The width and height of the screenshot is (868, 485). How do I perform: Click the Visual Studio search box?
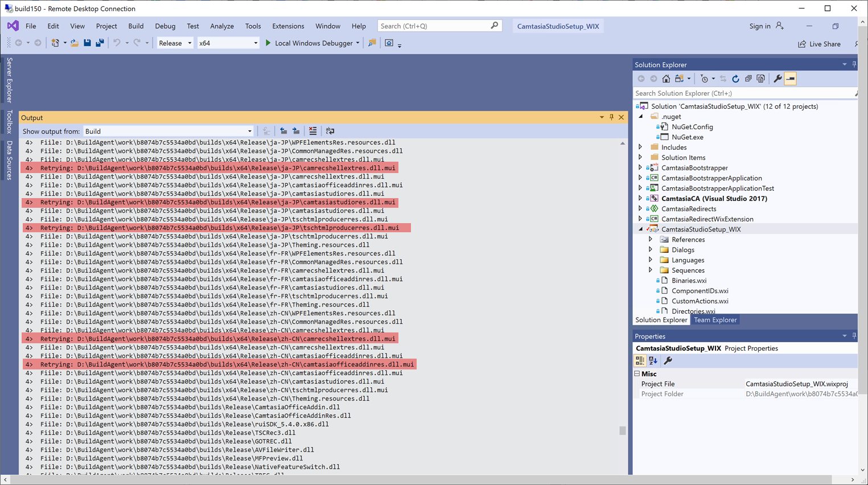[x=439, y=26]
